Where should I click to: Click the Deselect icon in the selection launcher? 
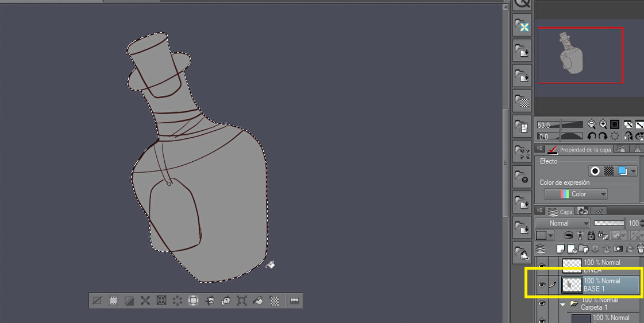[x=98, y=300]
